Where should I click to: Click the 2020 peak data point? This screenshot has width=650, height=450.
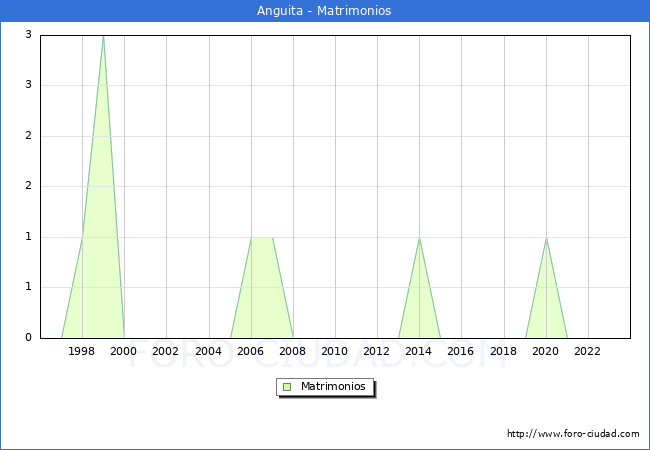coord(546,238)
